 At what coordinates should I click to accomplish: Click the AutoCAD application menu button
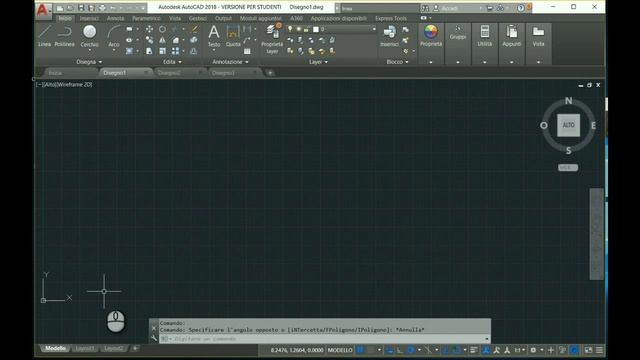tap(43, 10)
